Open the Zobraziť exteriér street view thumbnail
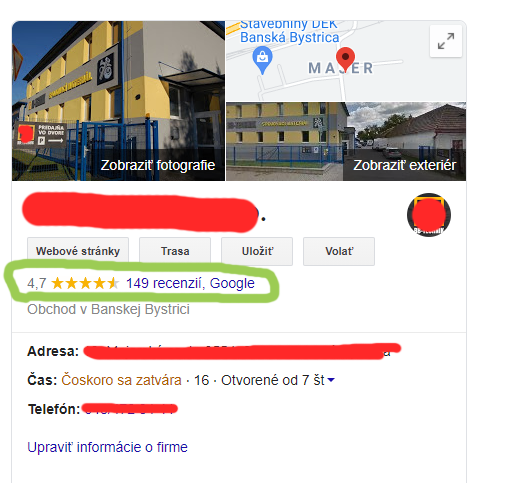Viewport: 510px width, 483px height. click(346, 141)
